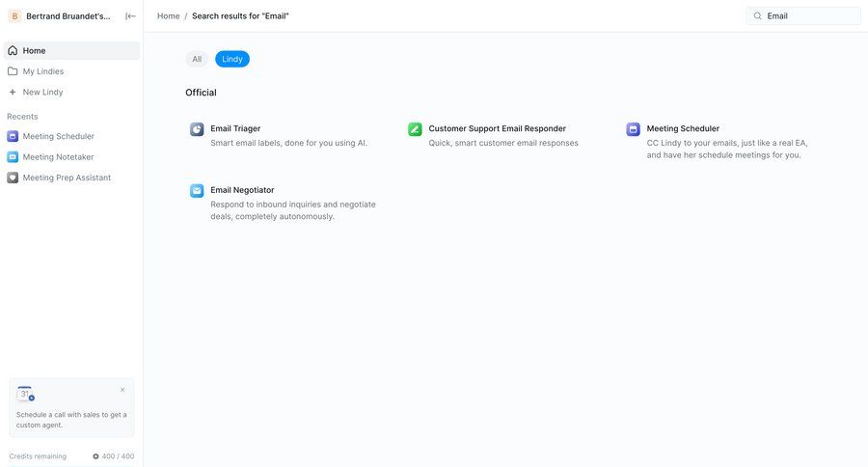The width and height of the screenshot is (868, 467).
Task: Click the magnifier icon in the search box
Action: [757, 16]
